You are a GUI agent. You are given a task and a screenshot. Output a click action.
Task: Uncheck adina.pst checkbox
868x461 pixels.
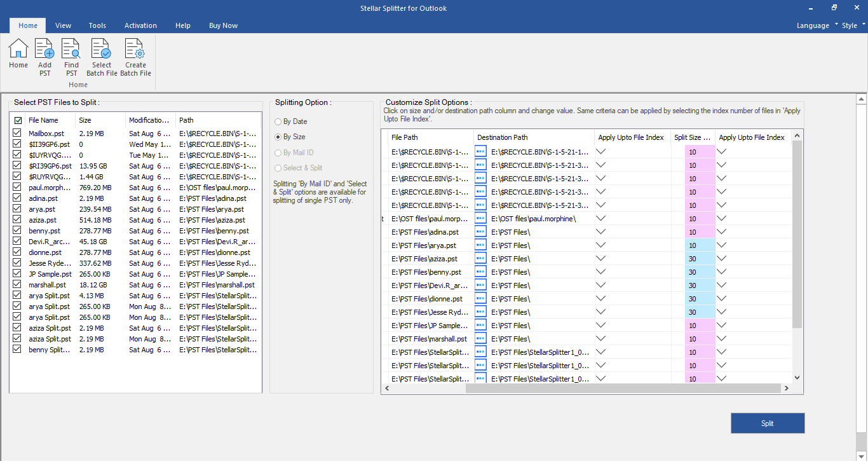point(17,198)
